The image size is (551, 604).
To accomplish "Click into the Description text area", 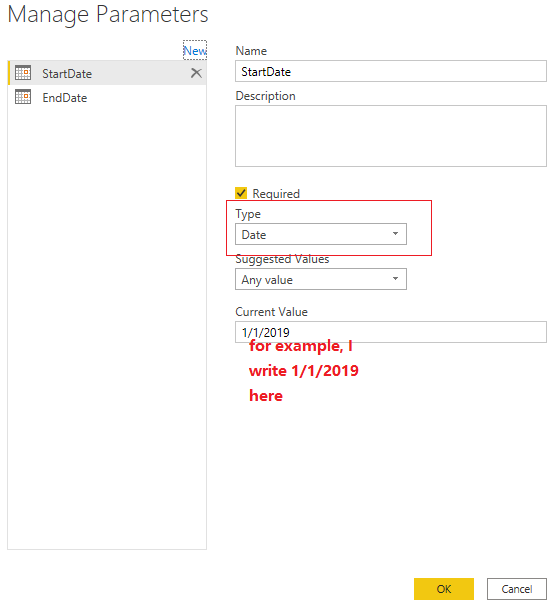I will 391,136.
